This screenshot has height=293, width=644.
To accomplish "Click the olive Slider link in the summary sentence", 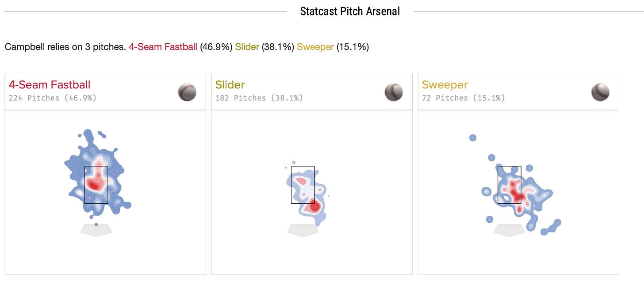I will tap(247, 47).
